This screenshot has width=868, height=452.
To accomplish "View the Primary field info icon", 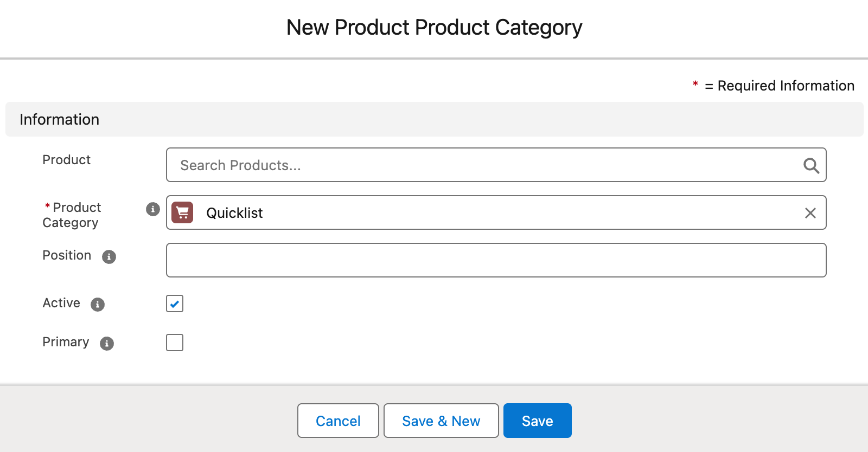I will (107, 344).
